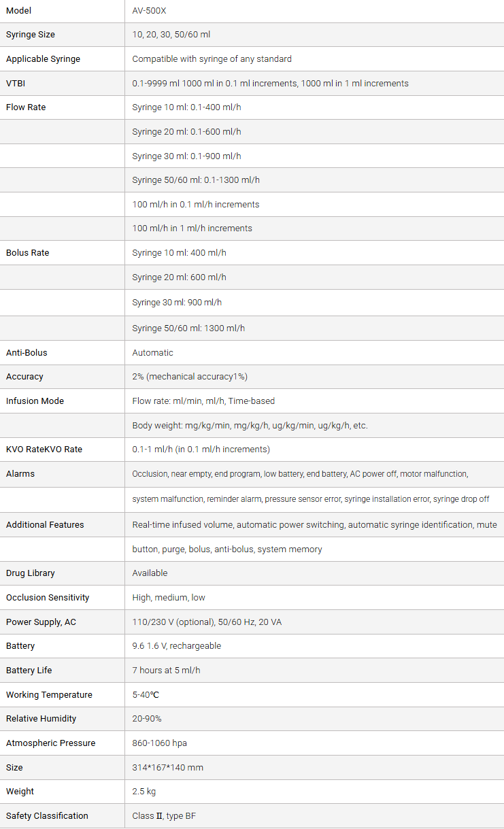
Task: Click 'Compatible with syringe of any standard' text
Action: 212,59
